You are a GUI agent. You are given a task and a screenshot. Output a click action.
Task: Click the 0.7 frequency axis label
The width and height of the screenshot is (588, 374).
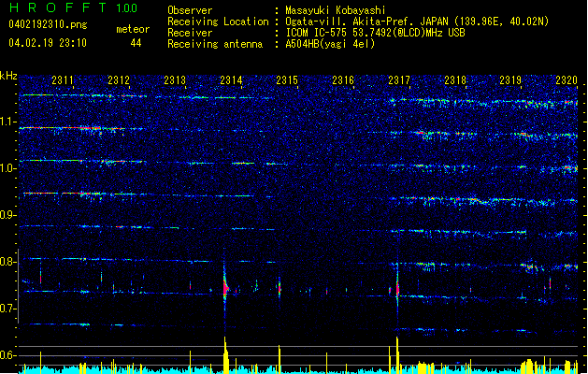[x=8, y=309]
